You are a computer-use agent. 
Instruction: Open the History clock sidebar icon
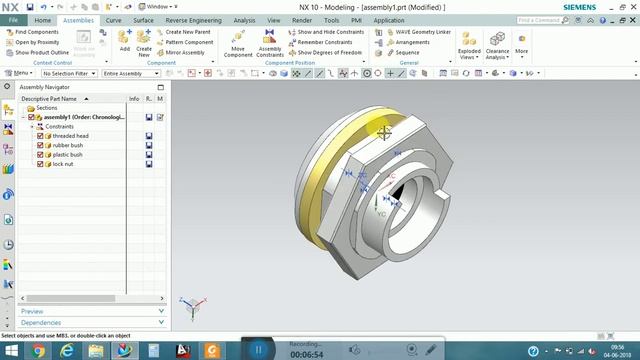(x=8, y=244)
